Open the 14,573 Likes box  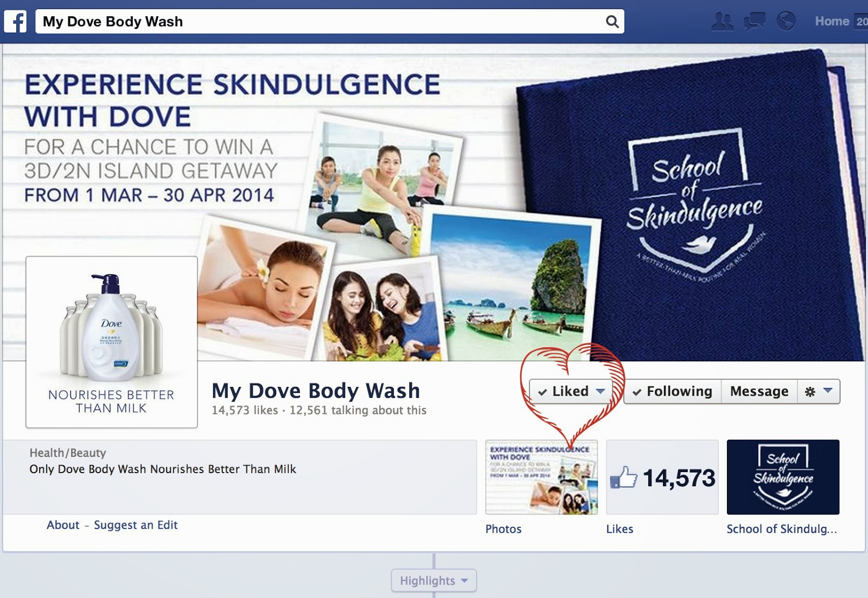click(662, 477)
